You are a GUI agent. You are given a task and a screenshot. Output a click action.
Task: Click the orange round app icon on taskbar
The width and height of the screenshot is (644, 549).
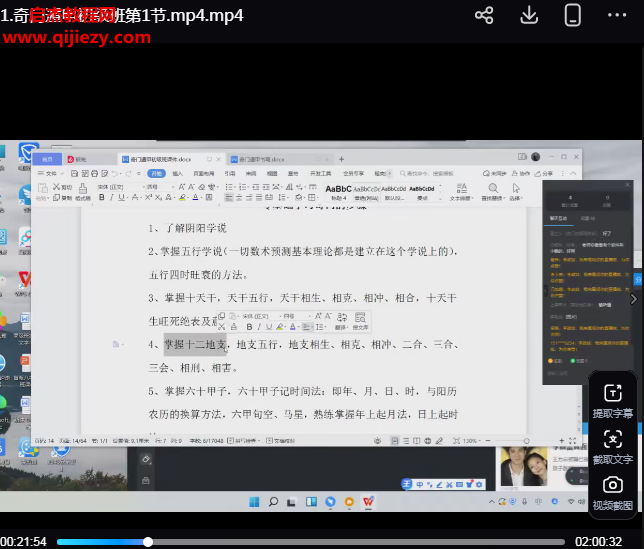tap(349, 502)
